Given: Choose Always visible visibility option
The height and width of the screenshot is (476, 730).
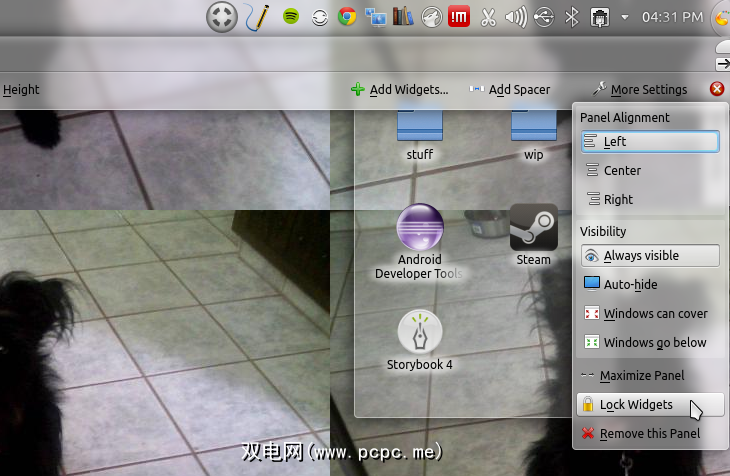Looking at the screenshot, I should tap(650, 256).
